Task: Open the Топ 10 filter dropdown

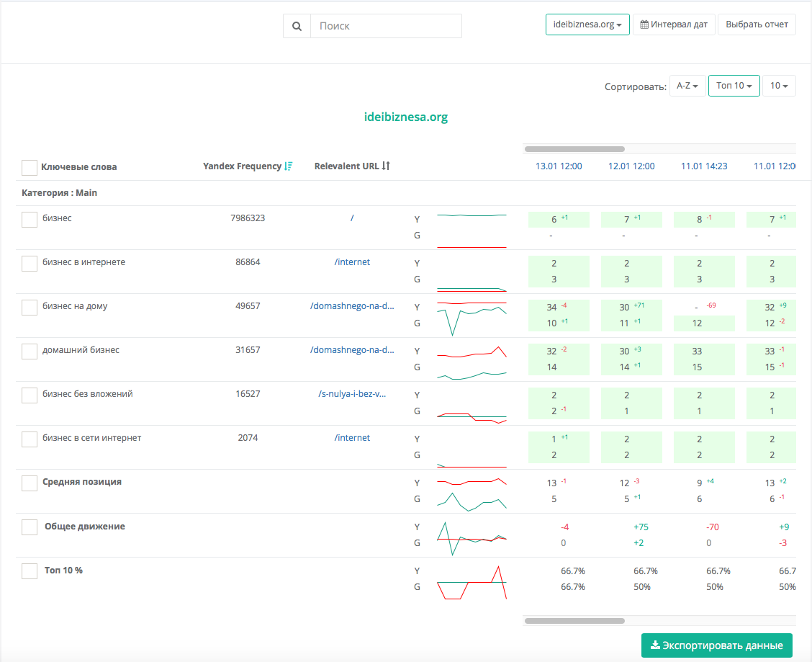Action: 734,86
